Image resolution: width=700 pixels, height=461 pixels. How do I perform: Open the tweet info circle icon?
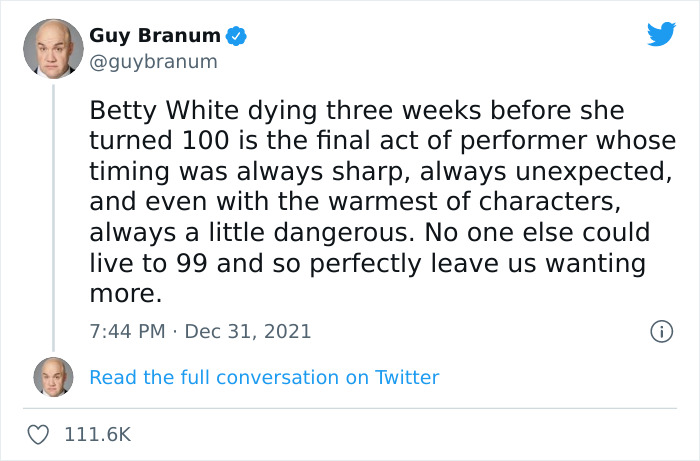660,331
